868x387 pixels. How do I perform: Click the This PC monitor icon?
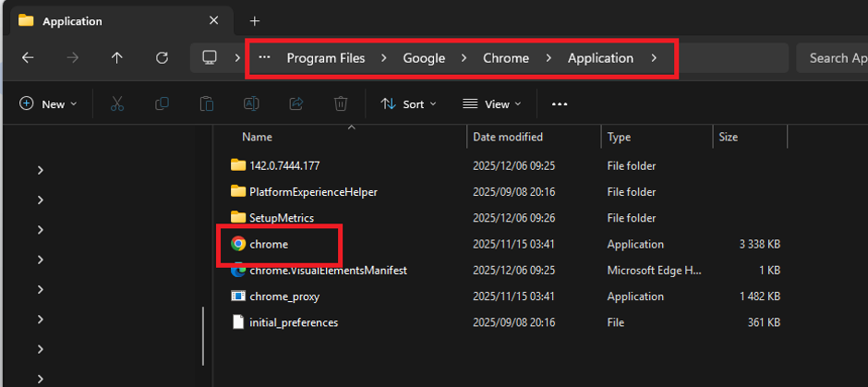pyautogui.click(x=210, y=57)
